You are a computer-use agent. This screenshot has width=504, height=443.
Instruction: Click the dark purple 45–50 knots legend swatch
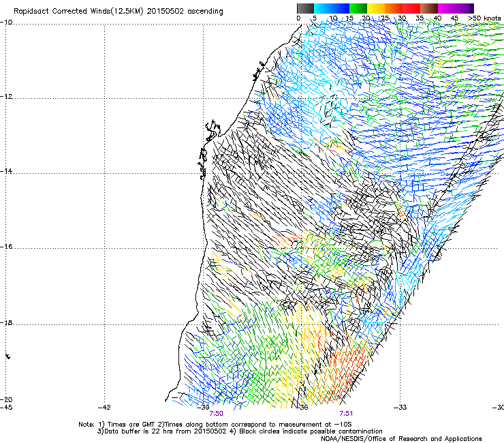coord(464,8)
